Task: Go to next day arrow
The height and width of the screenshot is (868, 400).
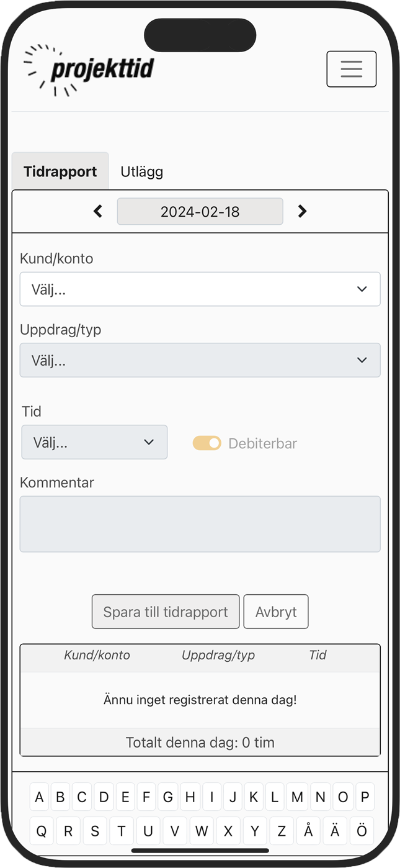Action: [302, 212]
